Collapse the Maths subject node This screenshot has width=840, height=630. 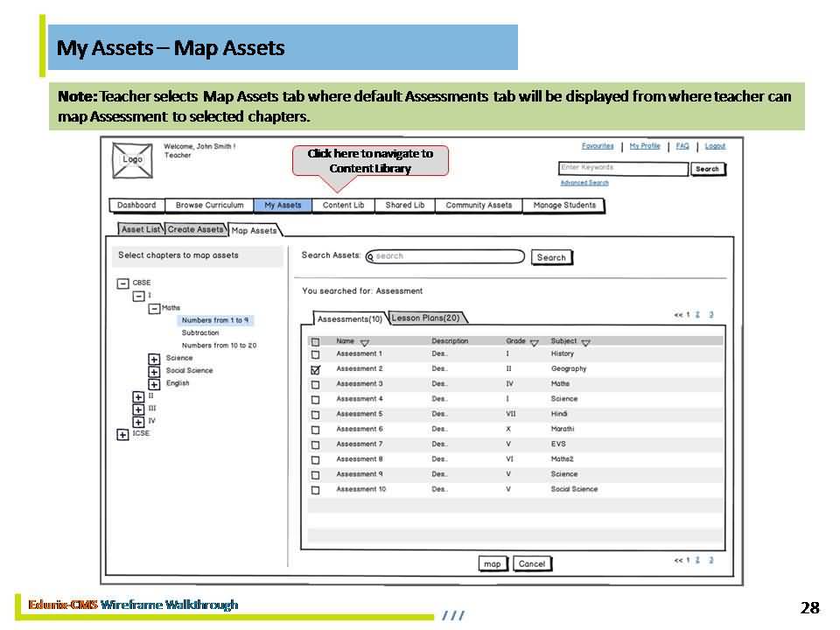[x=154, y=309]
